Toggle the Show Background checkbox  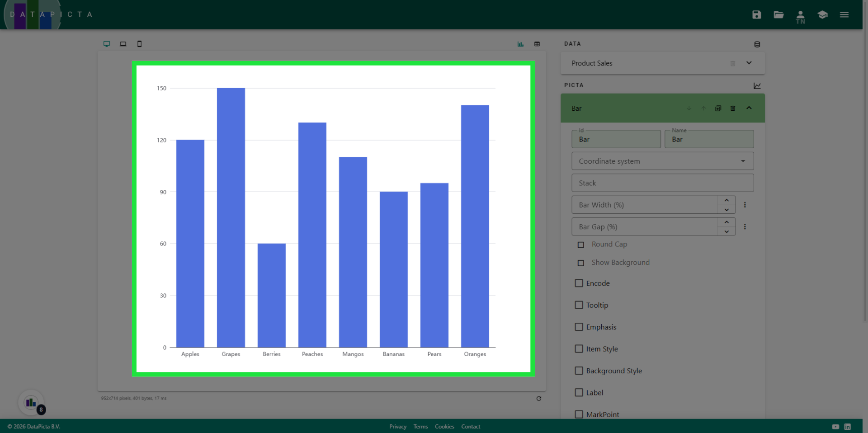tap(581, 263)
